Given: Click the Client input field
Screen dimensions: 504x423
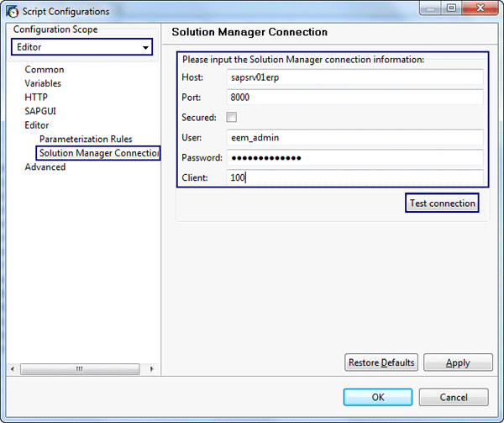Looking at the screenshot, I should click(355, 178).
